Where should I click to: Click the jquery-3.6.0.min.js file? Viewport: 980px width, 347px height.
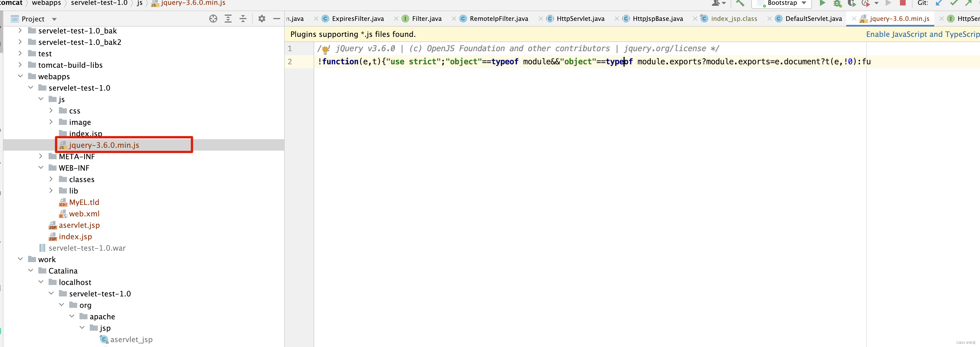[x=104, y=144]
